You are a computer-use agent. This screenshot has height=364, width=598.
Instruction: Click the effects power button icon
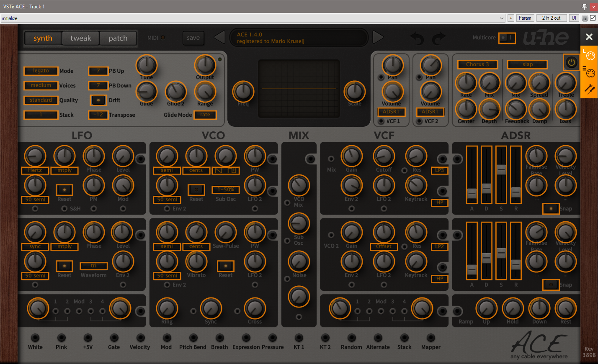coord(571,62)
